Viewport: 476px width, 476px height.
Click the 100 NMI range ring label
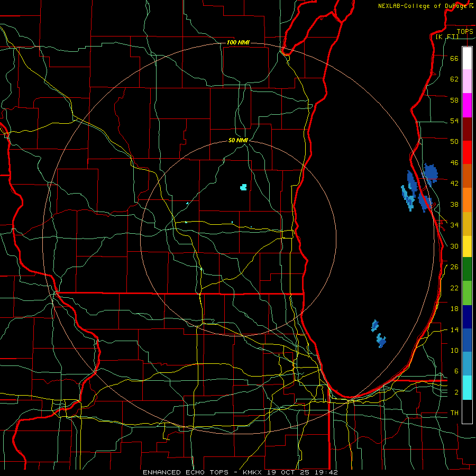(238, 42)
